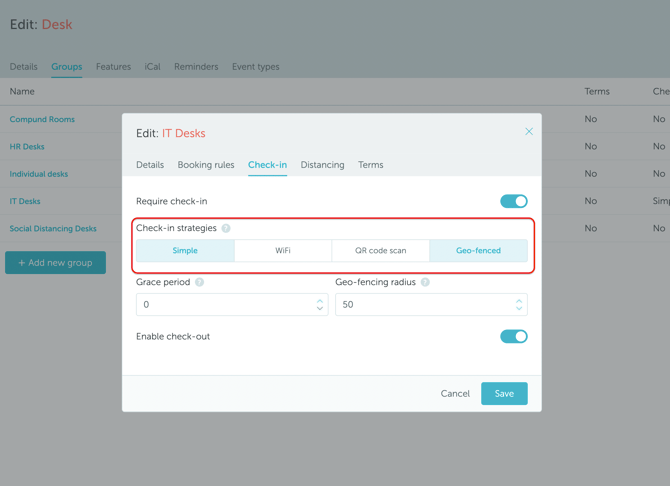Choose the WiFi check-in strategy
Image resolution: width=670 pixels, height=486 pixels.
click(x=283, y=251)
